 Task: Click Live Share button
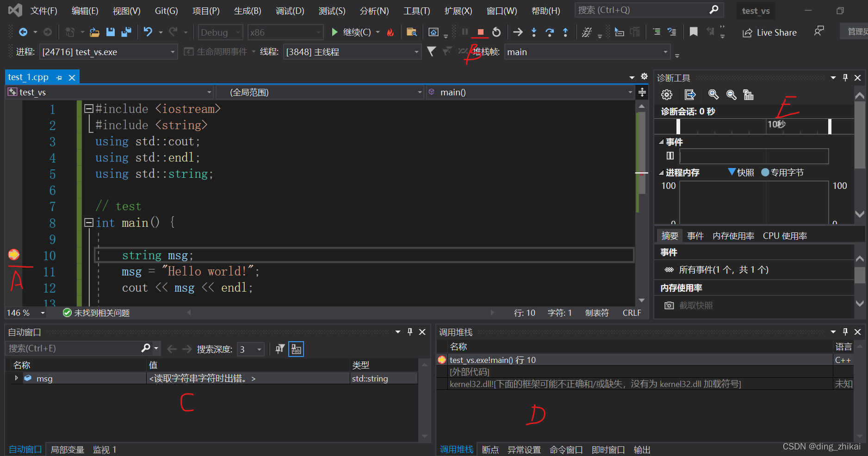(x=770, y=32)
